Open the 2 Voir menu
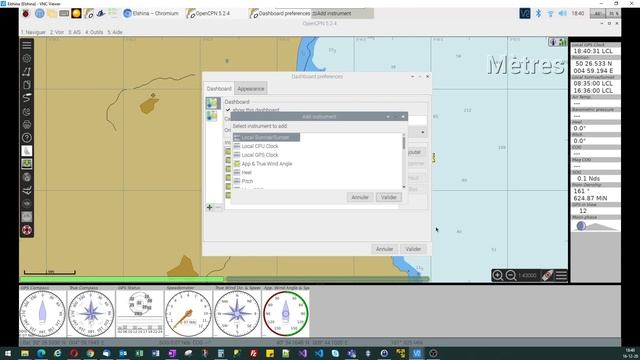This screenshot has height=360, width=640. 57,32
